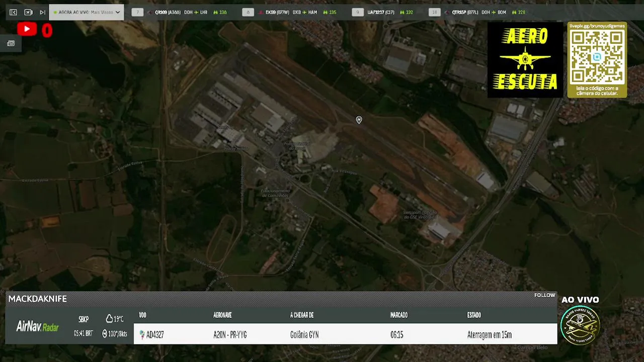This screenshot has width=644, height=362.
Task: Click the AirNav Radar logo
Action: (38, 327)
